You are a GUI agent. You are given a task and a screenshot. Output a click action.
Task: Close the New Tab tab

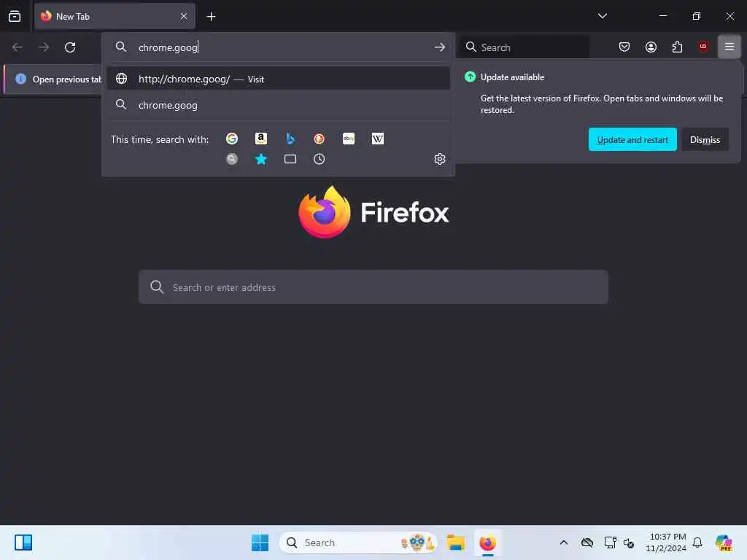[184, 16]
